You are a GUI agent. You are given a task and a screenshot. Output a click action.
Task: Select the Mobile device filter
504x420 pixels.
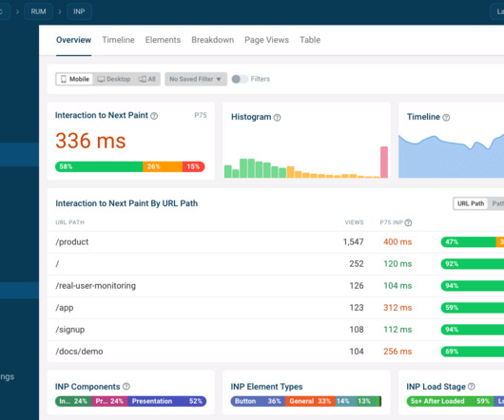(x=74, y=79)
